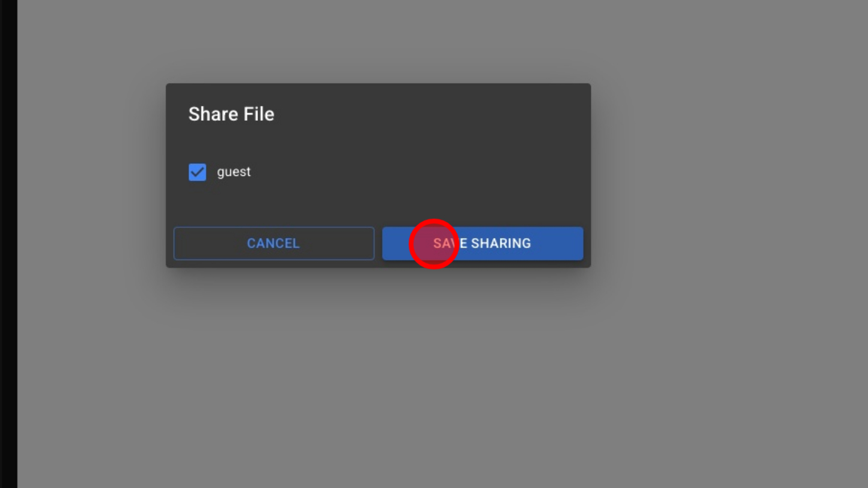Click empty dialog area right of guest
The image size is (868, 488).
point(419,172)
